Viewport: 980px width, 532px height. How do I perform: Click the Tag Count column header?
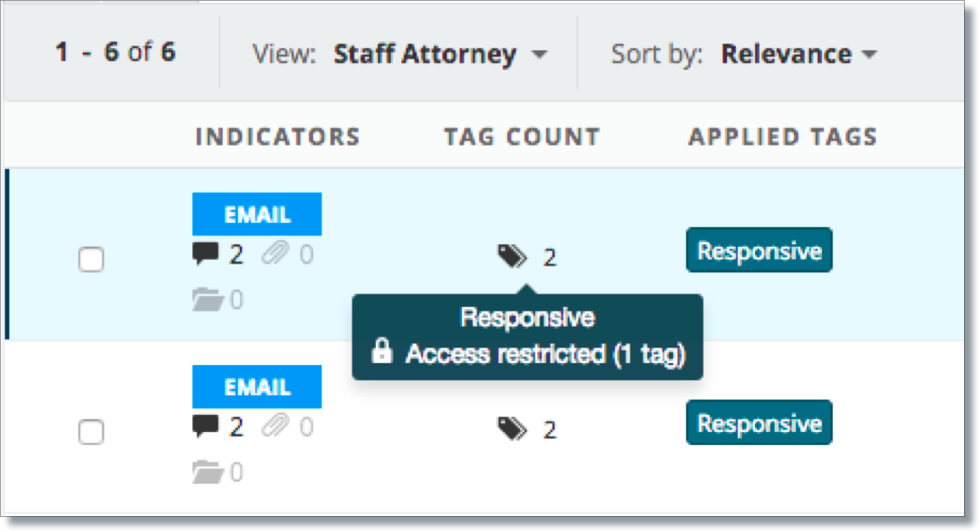click(522, 137)
